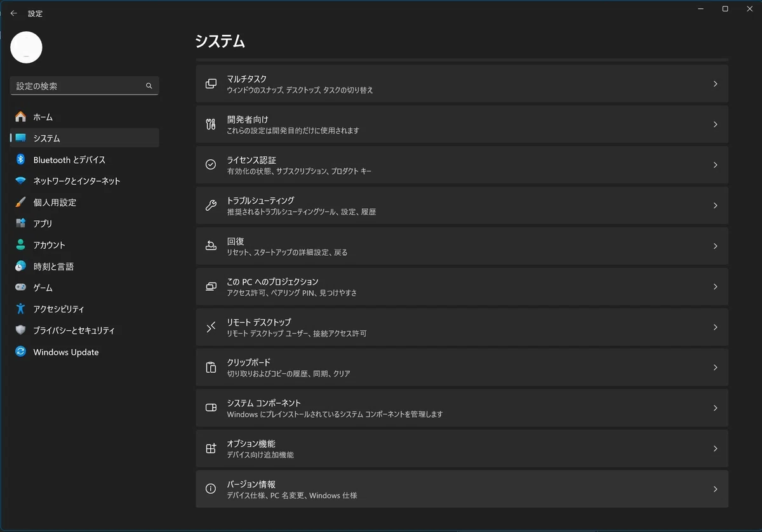Click text リセット、スタートアップの詳細設定、戻る
This screenshot has width=762, height=532.
pyautogui.click(x=288, y=252)
